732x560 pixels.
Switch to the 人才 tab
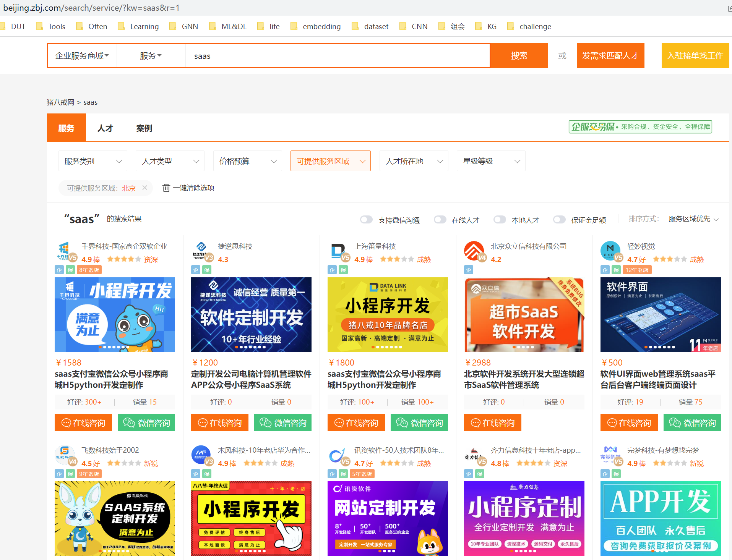click(x=105, y=128)
